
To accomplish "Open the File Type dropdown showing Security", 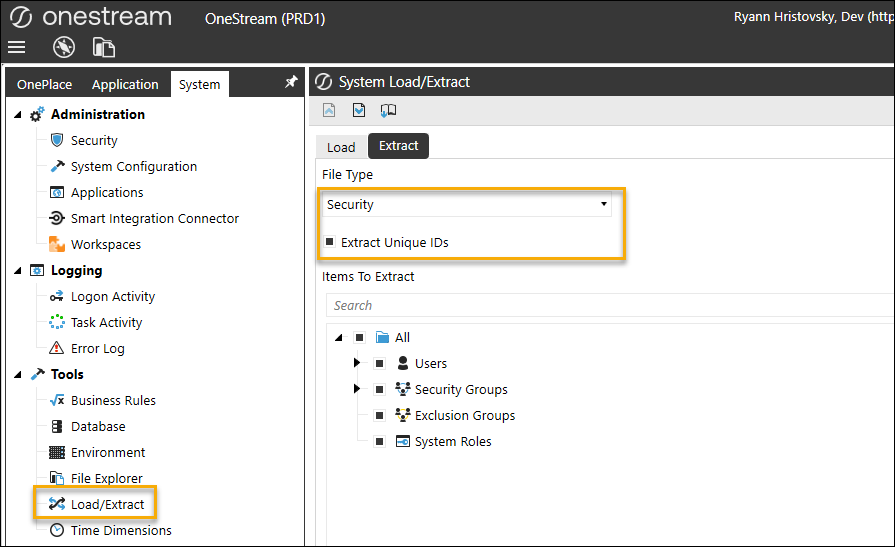I will [467, 204].
